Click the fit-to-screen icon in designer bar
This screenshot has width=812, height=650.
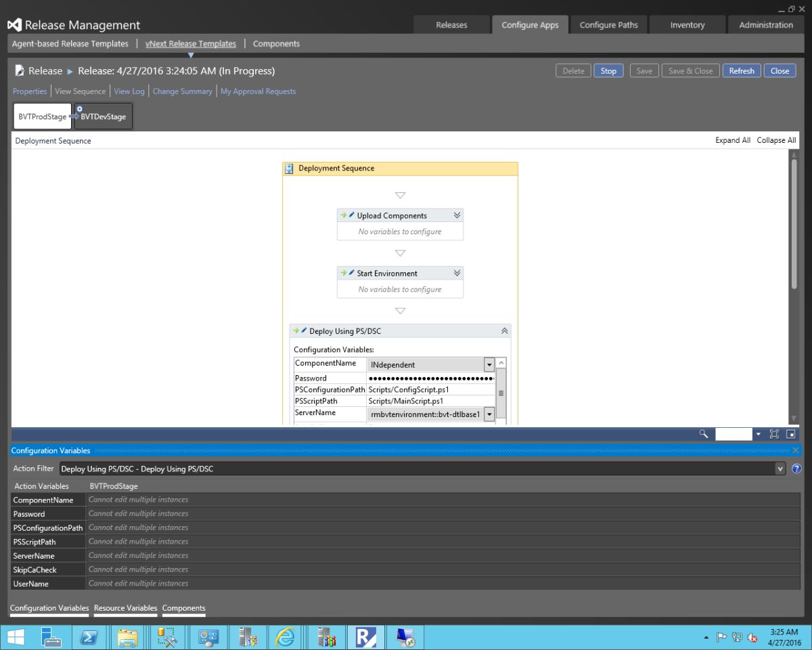click(x=774, y=434)
